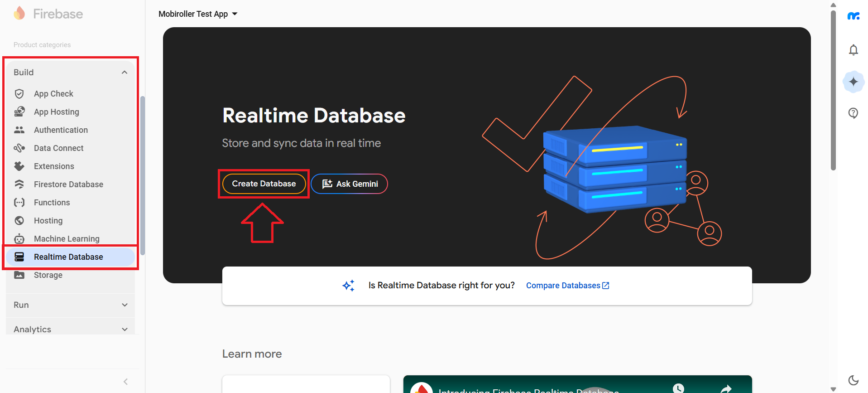
Task: Click the scroll up arrow of page scrollbar
Action: click(833, 5)
